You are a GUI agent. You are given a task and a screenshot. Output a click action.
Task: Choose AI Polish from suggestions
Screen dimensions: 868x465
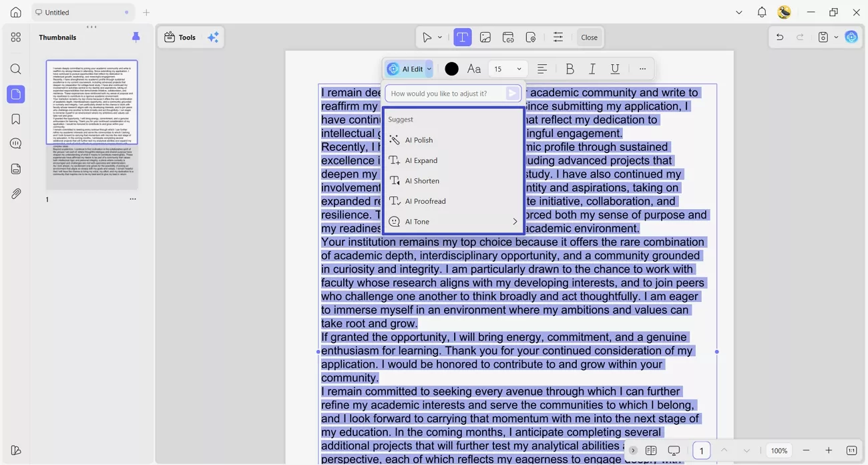pos(419,140)
